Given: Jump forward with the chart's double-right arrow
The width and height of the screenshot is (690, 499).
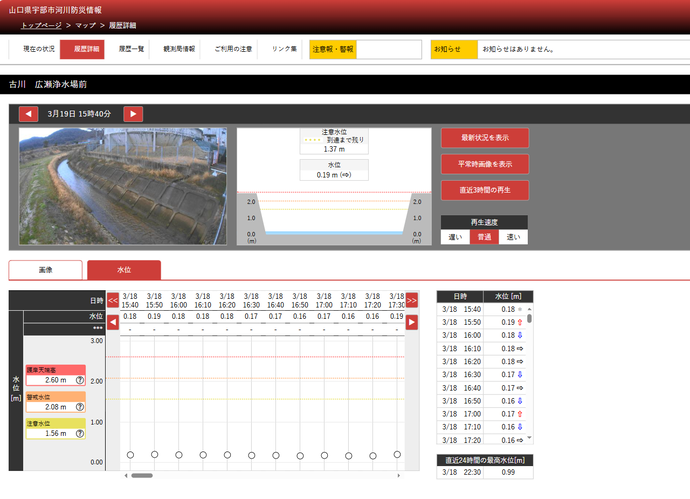Looking at the screenshot, I should tap(411, 299).
